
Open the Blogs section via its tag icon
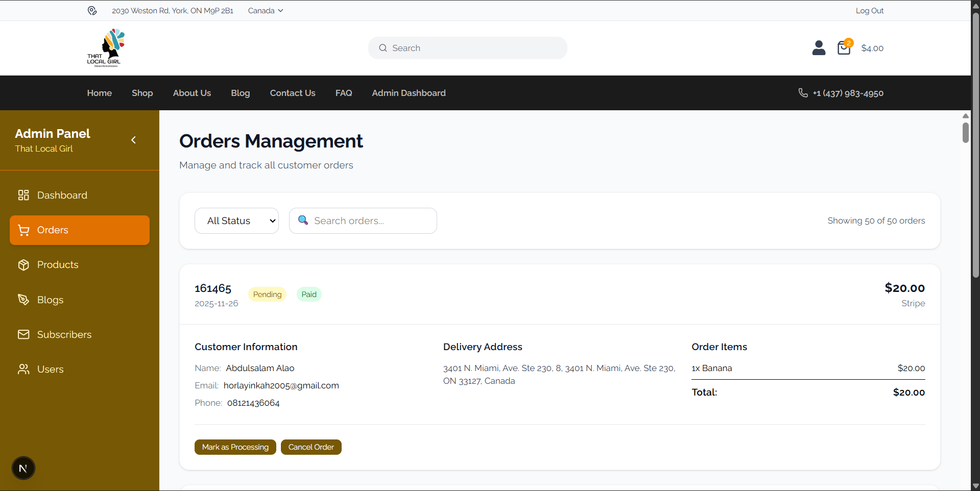click(x=23, y=300)
